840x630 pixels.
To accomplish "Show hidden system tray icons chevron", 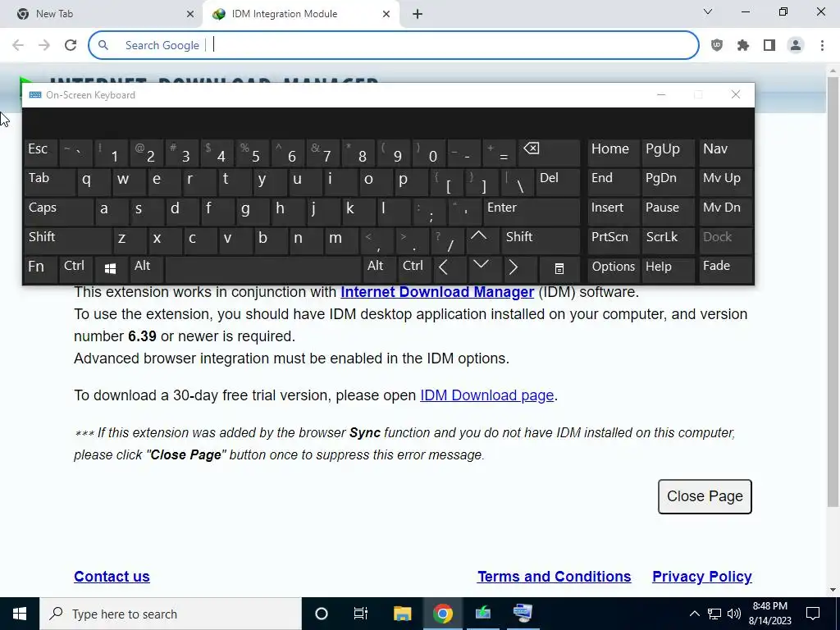I will [x=694, y=614].
